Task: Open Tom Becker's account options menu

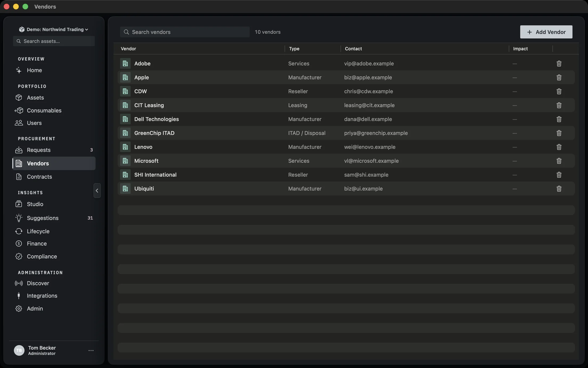Action: 91,351
